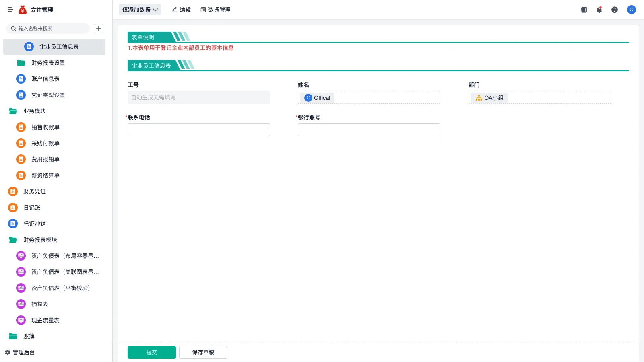
Task: Click the search magnifier icon in the sidebar
Action: click(x=14, y=29)
